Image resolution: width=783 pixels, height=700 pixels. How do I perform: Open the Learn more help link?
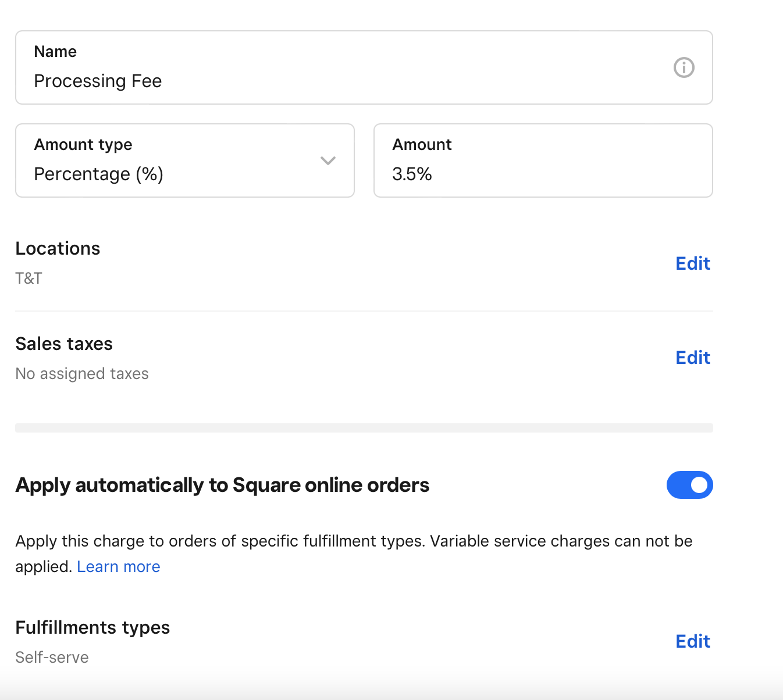(119, 566)
